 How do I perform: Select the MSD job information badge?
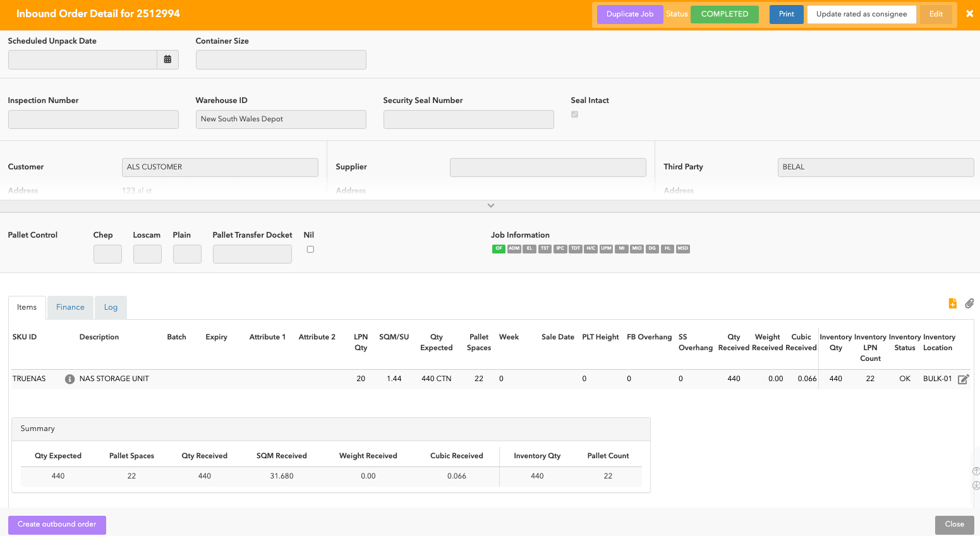point(683,248)
